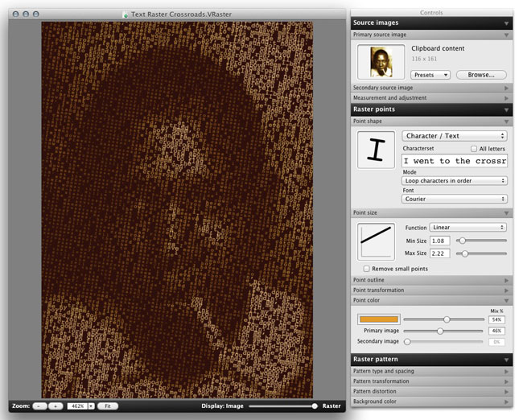Open the Character / Text shape dropdown
The width and height of the screenshot is (523, 420).
(x=455, y=136)
